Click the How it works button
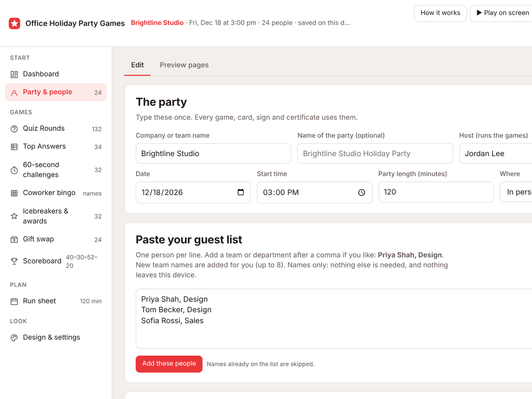This screenshot has height=399, width=532. tap(440, 13)
